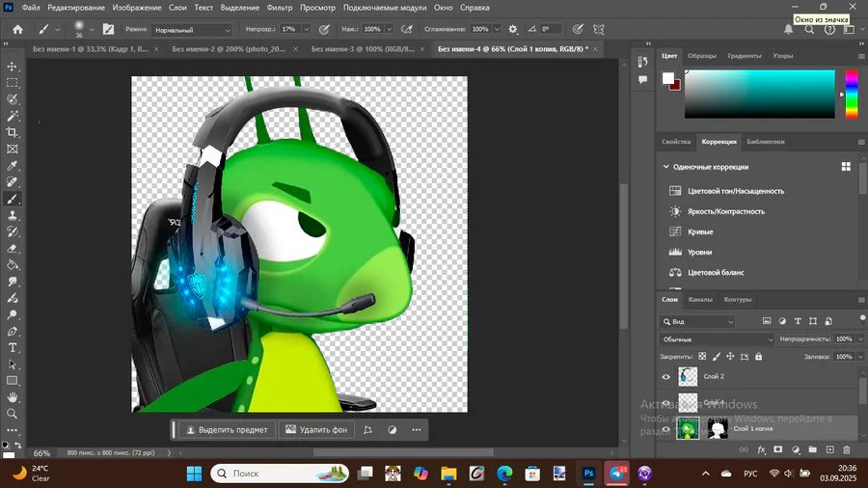The height and width of the screenshot is (488, 868).
Task: Toggle visibility of Слой 2
Action: [665, 377]
